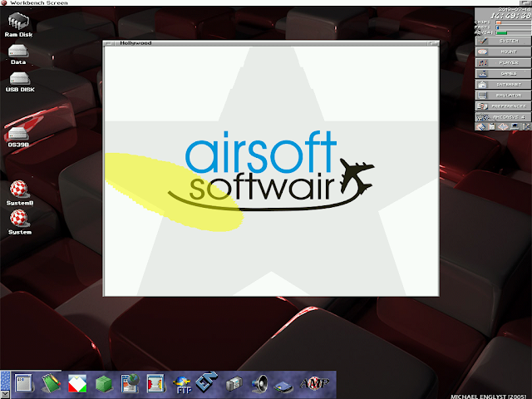532x399 pixels.
Task: Select the System boing ball icon
Action: tap(19, 222)
